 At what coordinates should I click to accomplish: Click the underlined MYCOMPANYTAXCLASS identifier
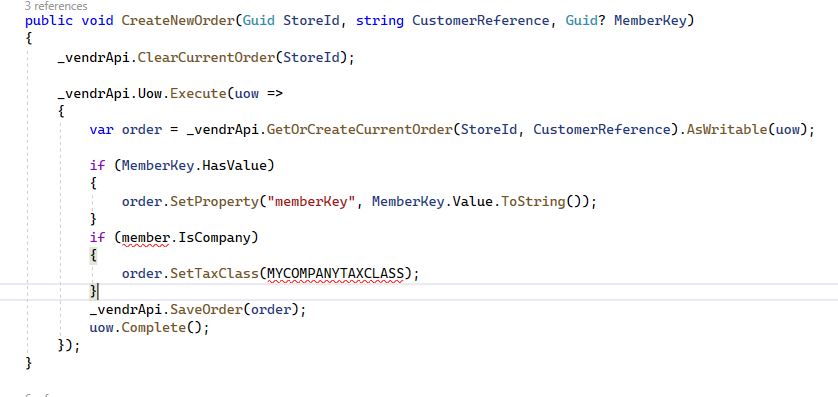336,274
